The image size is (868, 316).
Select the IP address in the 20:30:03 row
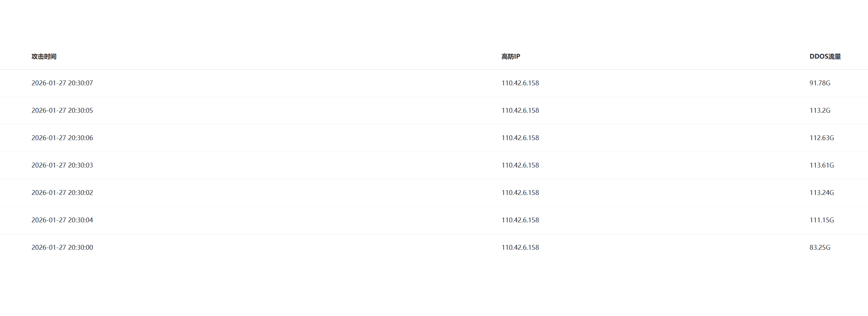click(520, 165)
